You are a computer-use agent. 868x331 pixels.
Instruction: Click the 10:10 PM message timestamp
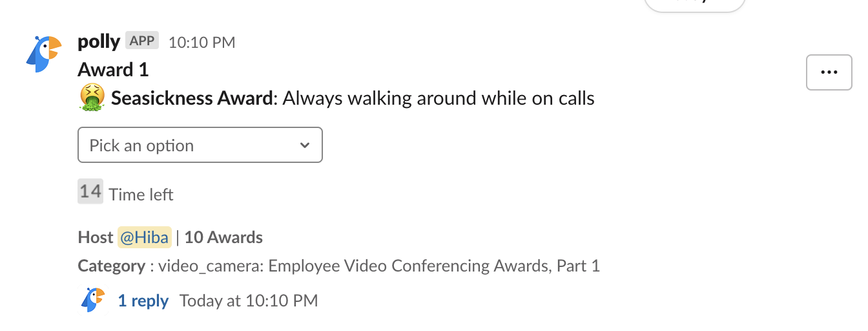click(201, 43)
